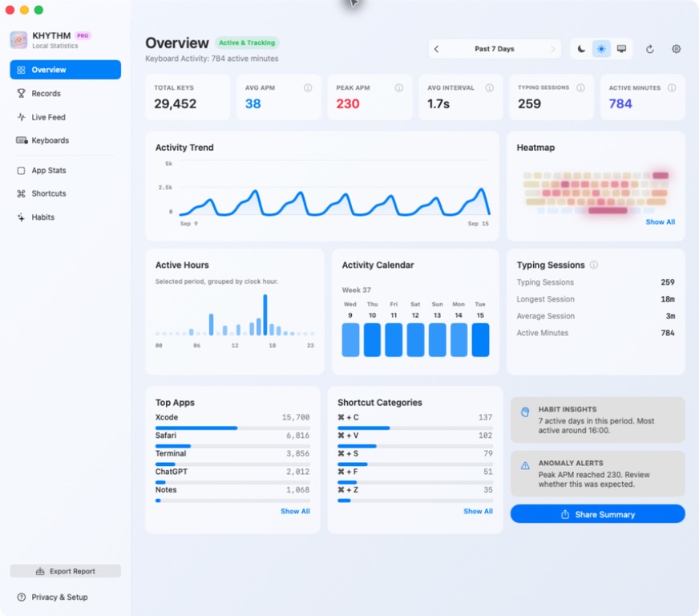Click Show All under Heatmap
Viewport: 699px width, 616px height.
661,221
